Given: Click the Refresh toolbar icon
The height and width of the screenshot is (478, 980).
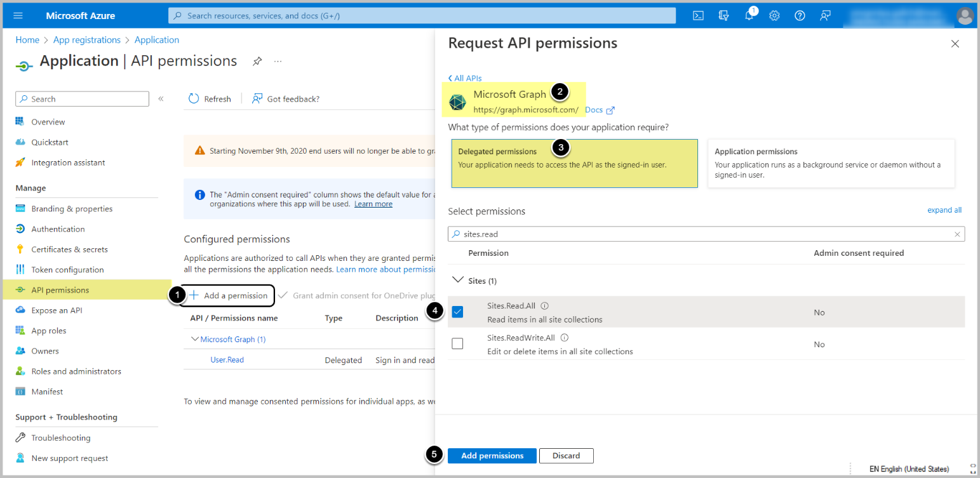Looking at the screenshot, I should 194,99.
